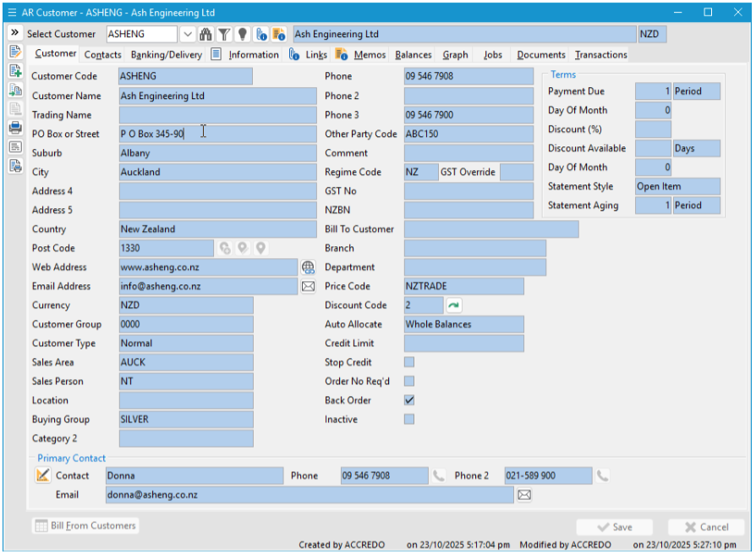Open the web address globe icon
Viewport: 756px width, 556px height.
click(x=308, y=267)
